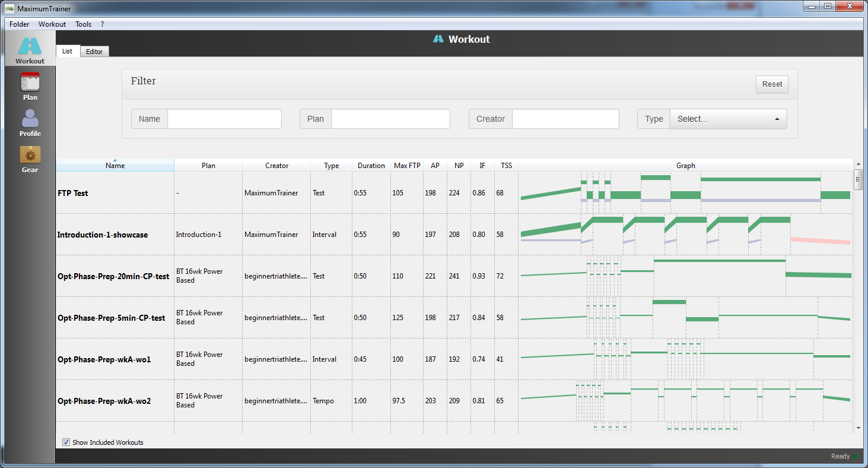This screenshot has height=468, width=868.
Task: Sort by AP column header
Action: click(x=435, y=165)
